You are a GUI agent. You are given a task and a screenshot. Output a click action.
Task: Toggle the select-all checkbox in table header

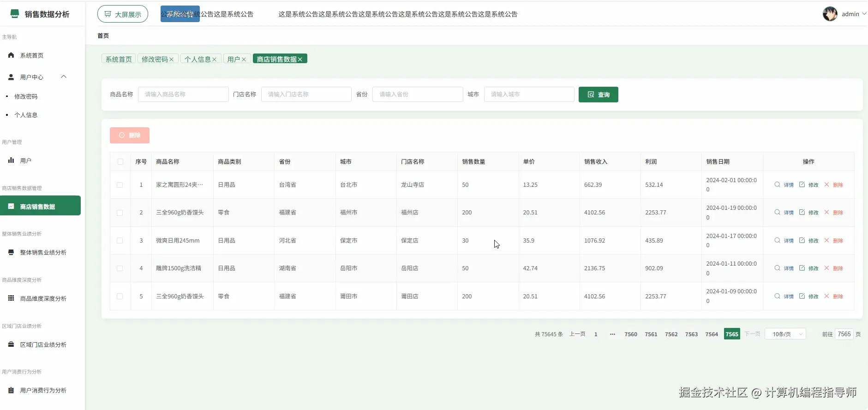pos(120,162)
